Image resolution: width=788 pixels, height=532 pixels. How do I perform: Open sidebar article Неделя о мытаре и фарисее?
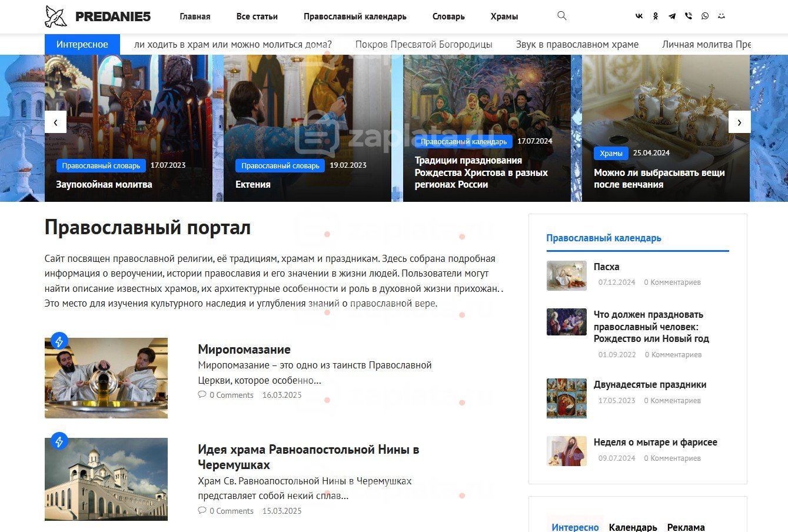(x=655, y=442)
